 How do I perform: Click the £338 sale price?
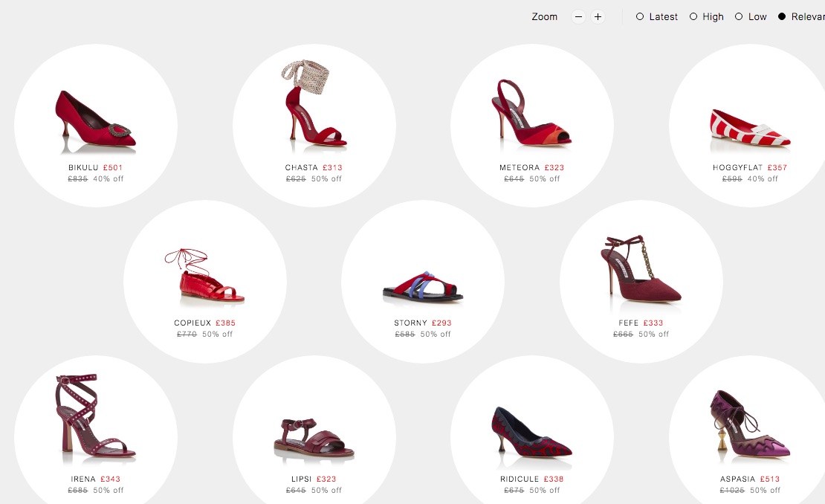pos(554,479)
